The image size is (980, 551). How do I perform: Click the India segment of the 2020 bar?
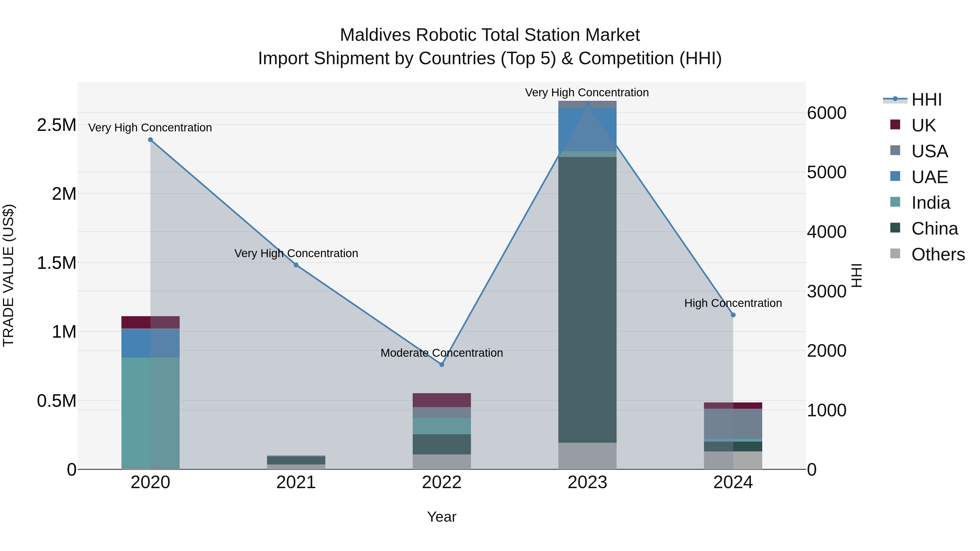150,413
